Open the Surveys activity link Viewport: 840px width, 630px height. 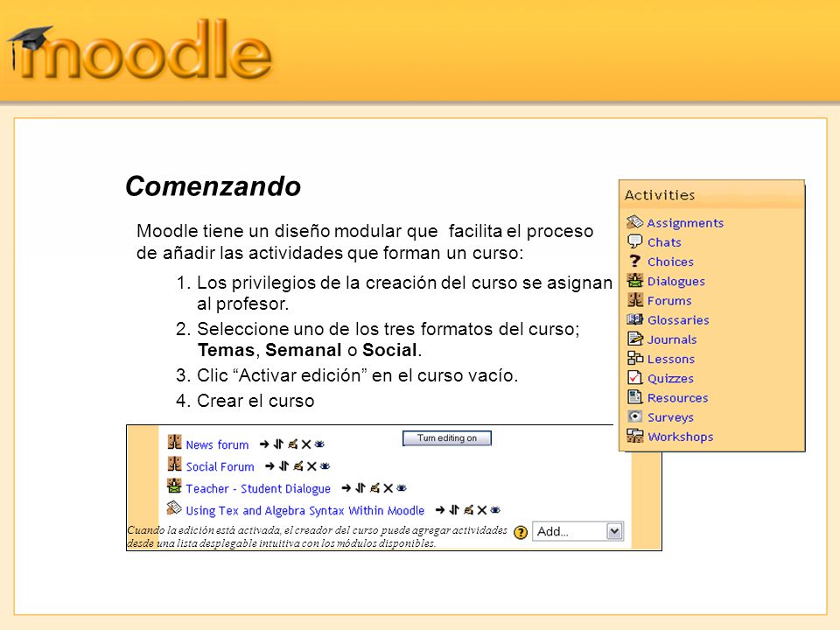671,417
